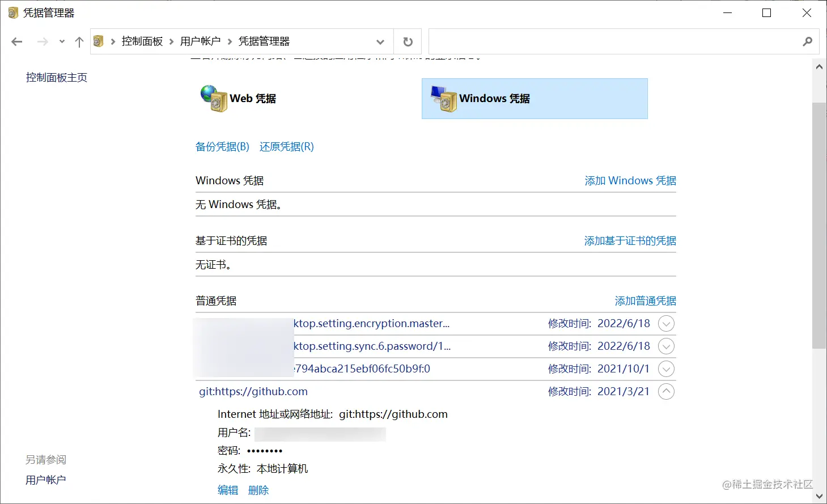Click ktop.setting.sync.6.password credential name

point(372,346)
